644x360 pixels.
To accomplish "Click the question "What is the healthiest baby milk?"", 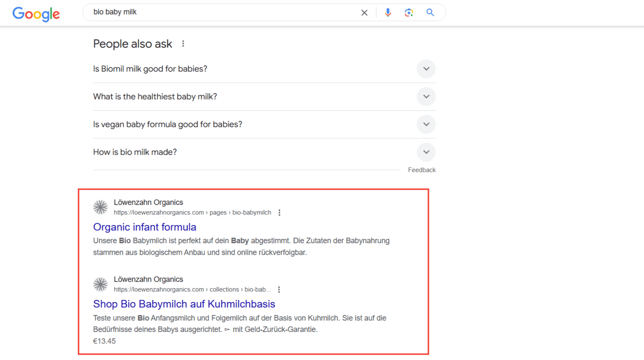I will (155, 97).
